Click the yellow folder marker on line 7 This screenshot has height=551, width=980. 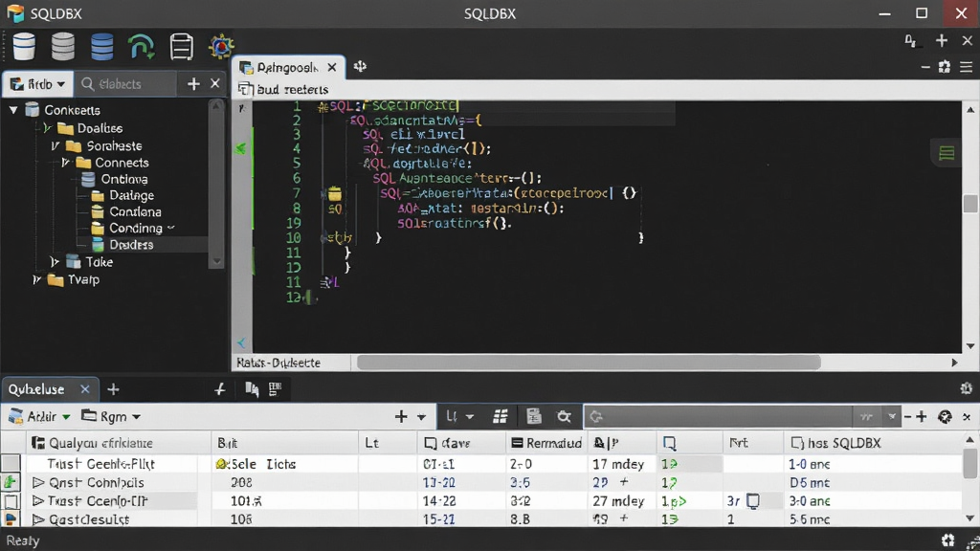335,193
